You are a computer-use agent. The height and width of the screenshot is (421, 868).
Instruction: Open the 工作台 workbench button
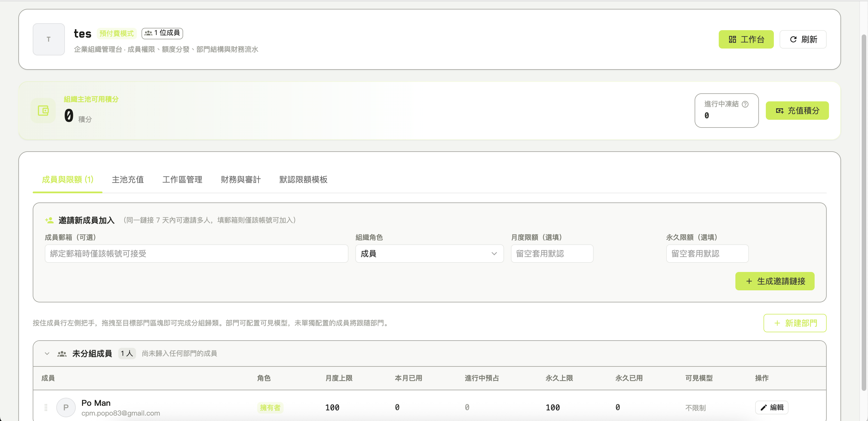click(746, 39)
